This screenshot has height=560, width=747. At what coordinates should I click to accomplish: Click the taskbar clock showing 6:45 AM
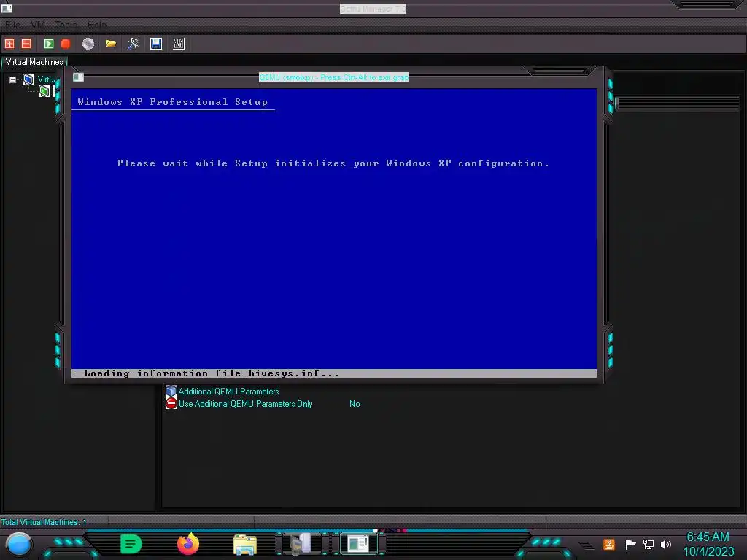[x=708, y=544]
